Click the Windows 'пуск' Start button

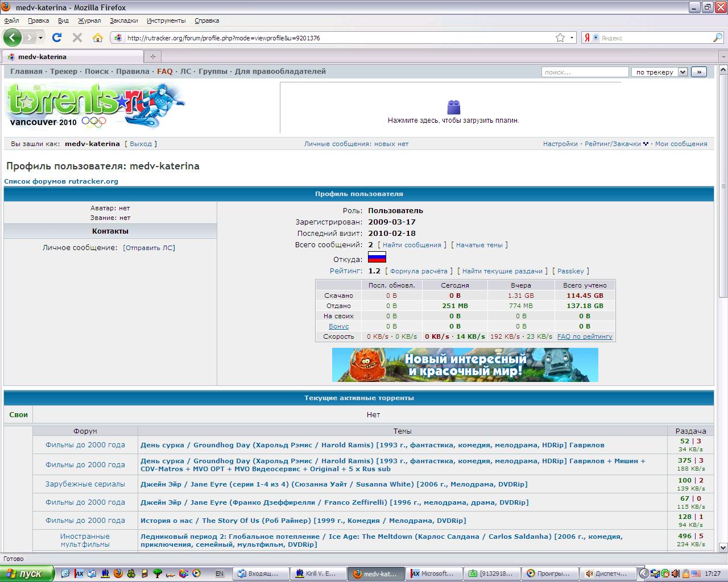click(x=27, y=573)
